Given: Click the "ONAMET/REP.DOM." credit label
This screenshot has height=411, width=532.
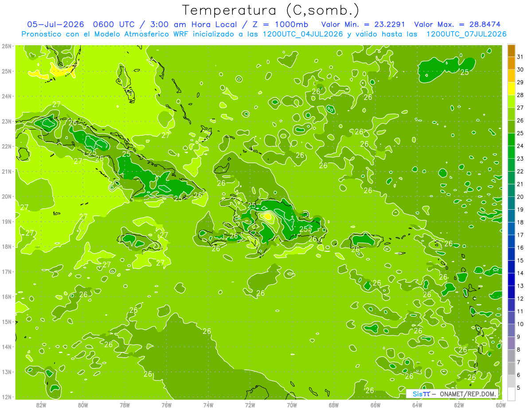Looking at the screenshot, I should pyautogui.click(x=468, y=394).
